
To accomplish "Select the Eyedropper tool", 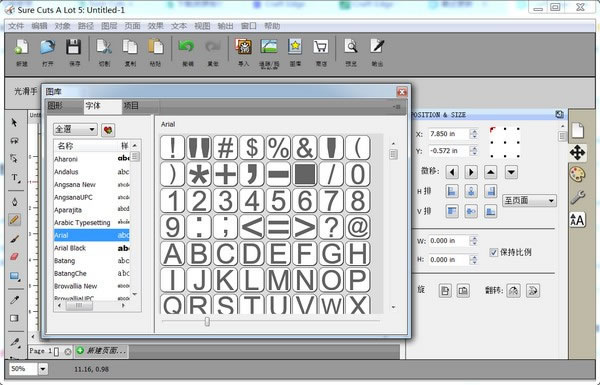I will pos(14,300).
